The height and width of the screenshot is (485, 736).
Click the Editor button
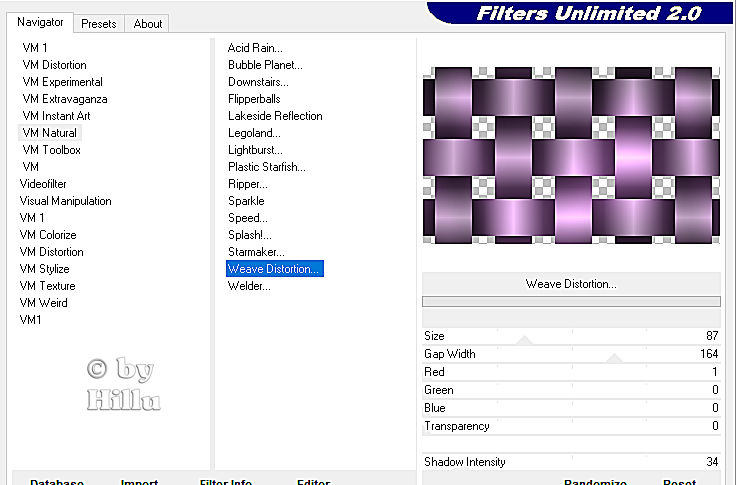click(314, 482)
